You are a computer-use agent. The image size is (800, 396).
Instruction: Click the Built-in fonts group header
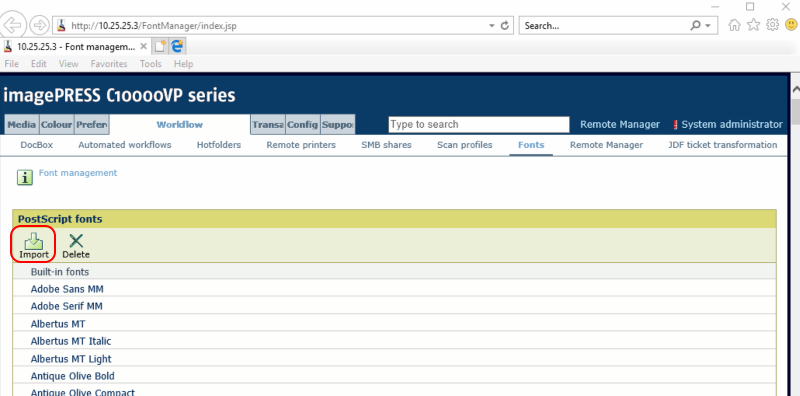click(394, 272)
